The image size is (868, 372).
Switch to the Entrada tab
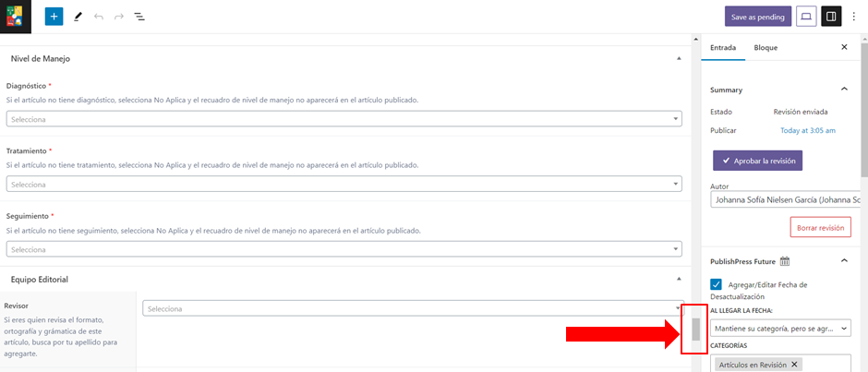point(723,47)
